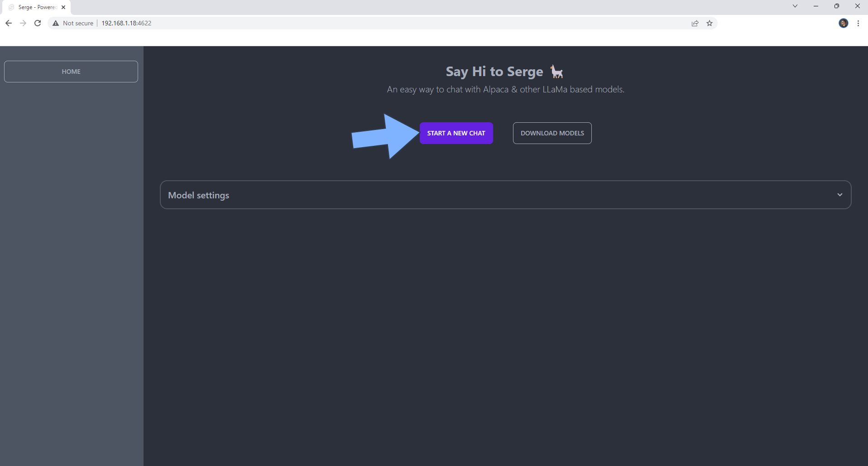Restore down the browser window
The width and height of the screenshot is (868, 466).
[x=836, y=6]
